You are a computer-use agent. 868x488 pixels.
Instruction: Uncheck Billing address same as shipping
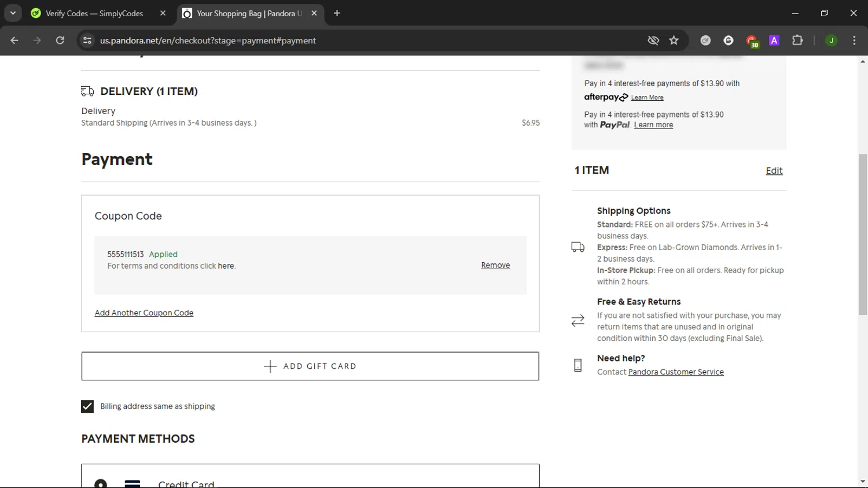pos(87,406)
